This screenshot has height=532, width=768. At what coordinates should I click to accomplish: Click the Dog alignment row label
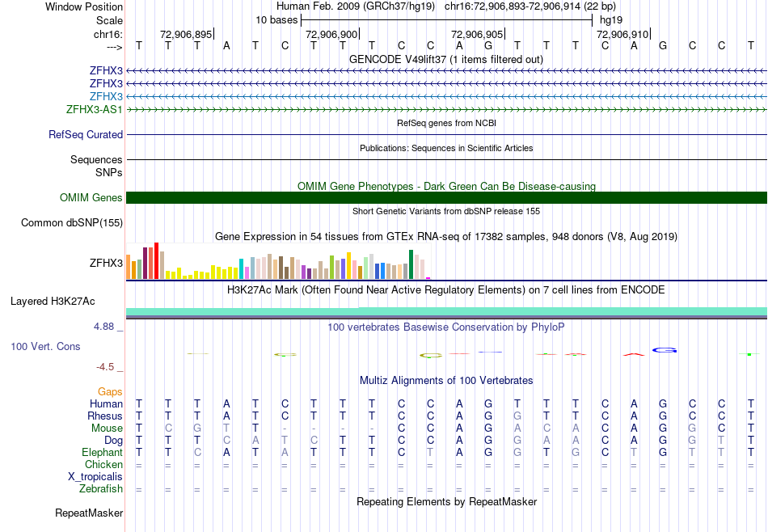coord(113,441)
